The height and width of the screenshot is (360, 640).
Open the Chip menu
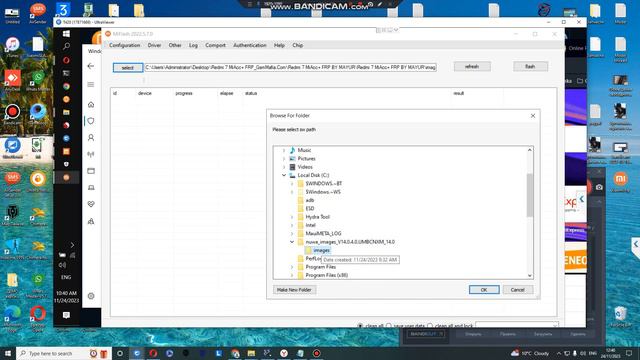pyautogui.click(x=298, y=45)
